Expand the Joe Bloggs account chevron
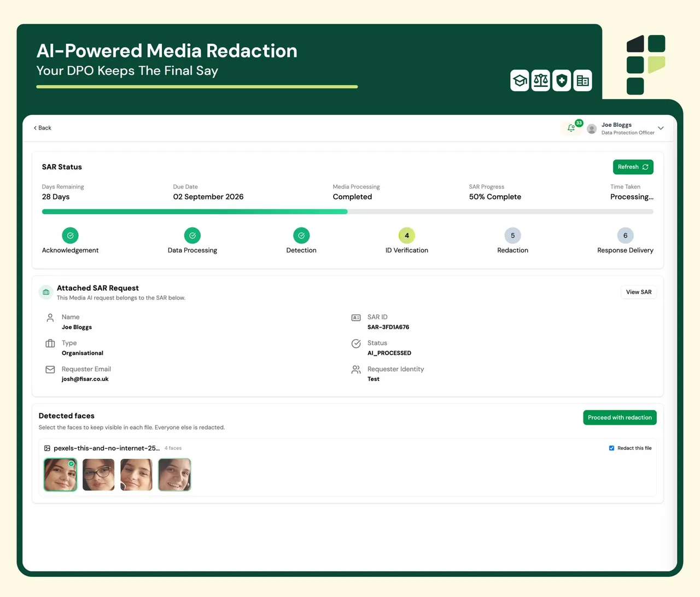Screen dimensions: 700x597 pos(661,128)
